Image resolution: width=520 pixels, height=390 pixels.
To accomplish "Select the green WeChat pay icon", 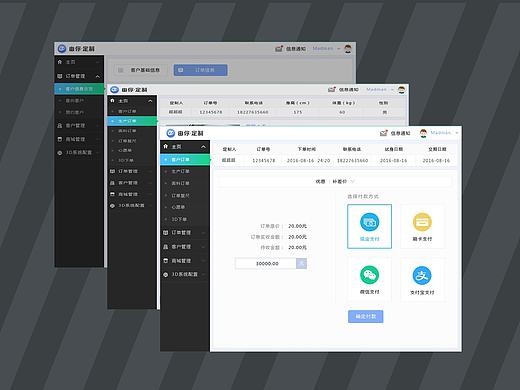I will 369,275.
